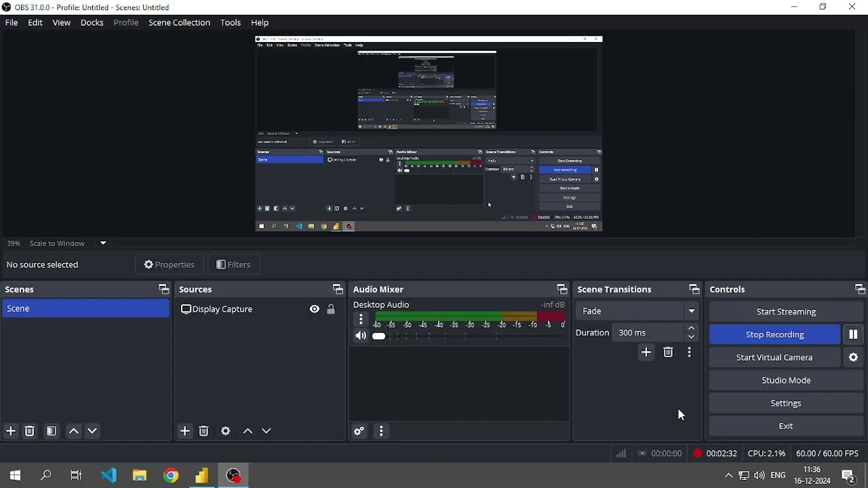Adjust the Desktop Audio volume slider

(468, 336)
